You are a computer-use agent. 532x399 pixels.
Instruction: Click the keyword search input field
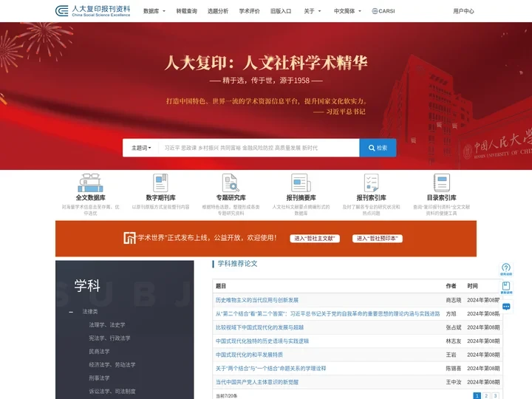click(x=259, y=148)
